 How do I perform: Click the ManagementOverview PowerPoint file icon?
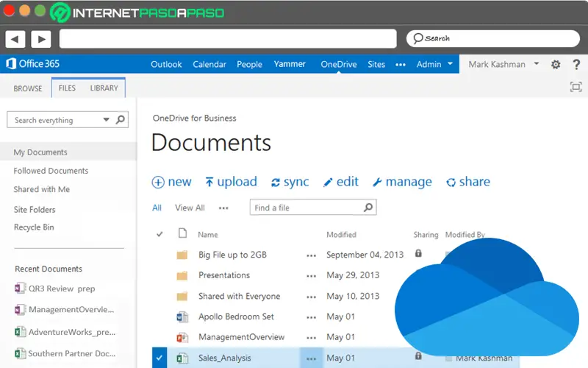[182, 338]
